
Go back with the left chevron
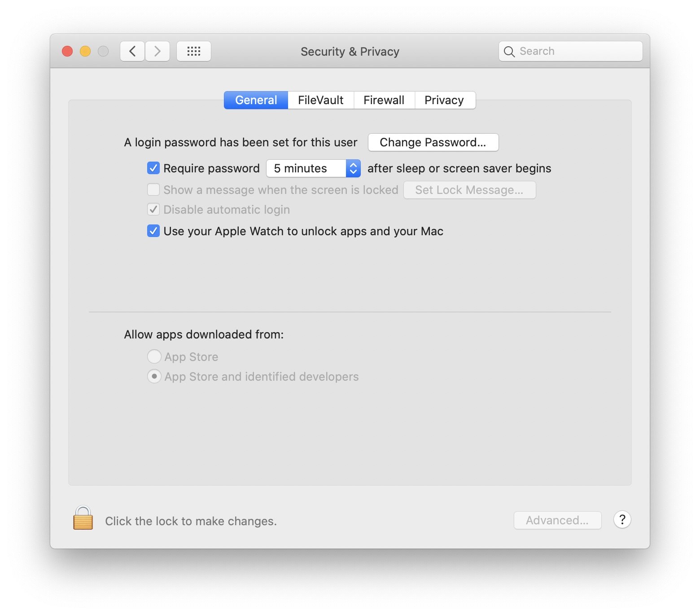click(x=132, y=51)
